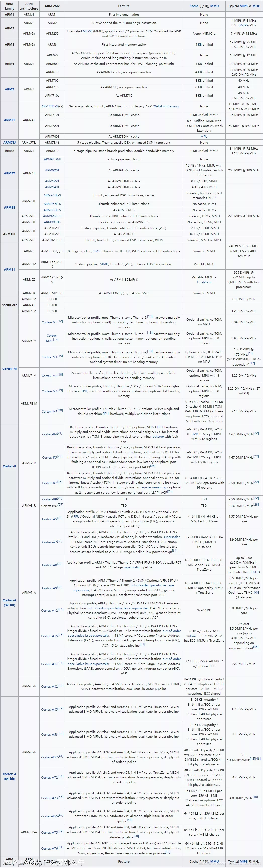Click the ARM710a core cell

coord(52,96)
